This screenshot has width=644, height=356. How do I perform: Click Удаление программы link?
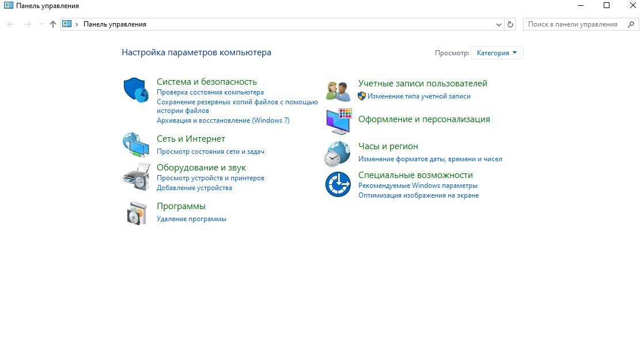coord(191,219)
